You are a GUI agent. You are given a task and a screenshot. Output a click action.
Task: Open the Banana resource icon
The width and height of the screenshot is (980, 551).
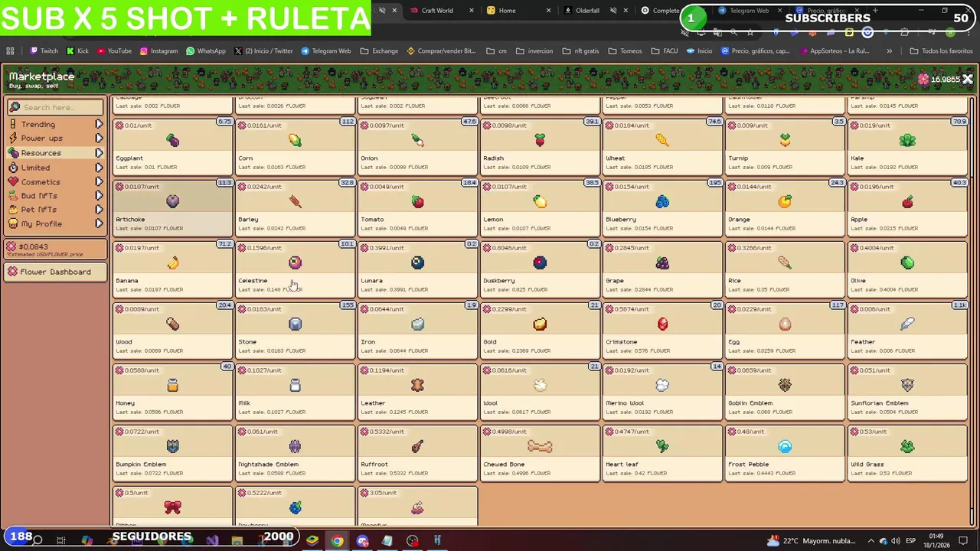point(172,262)
